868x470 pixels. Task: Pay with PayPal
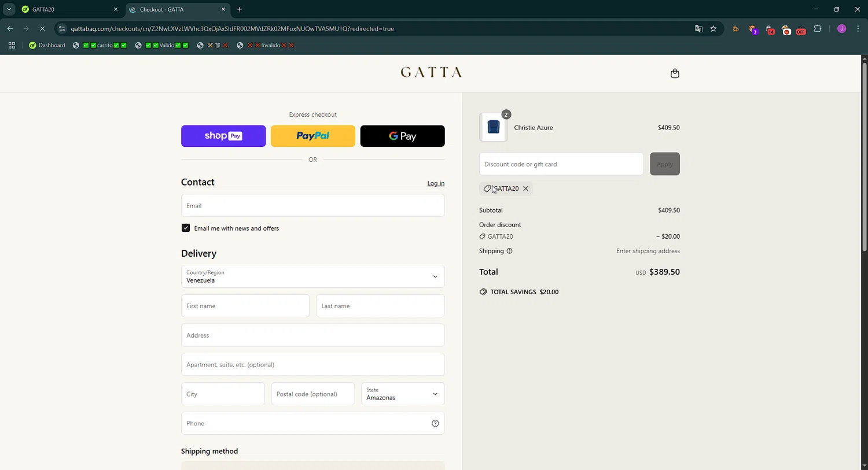[x=313, y=136]
